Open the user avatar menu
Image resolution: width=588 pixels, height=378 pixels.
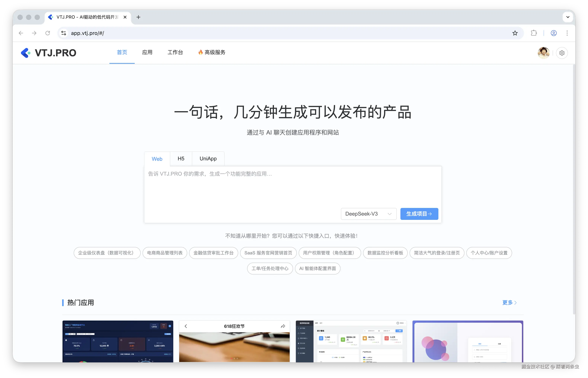click(543, 53)
